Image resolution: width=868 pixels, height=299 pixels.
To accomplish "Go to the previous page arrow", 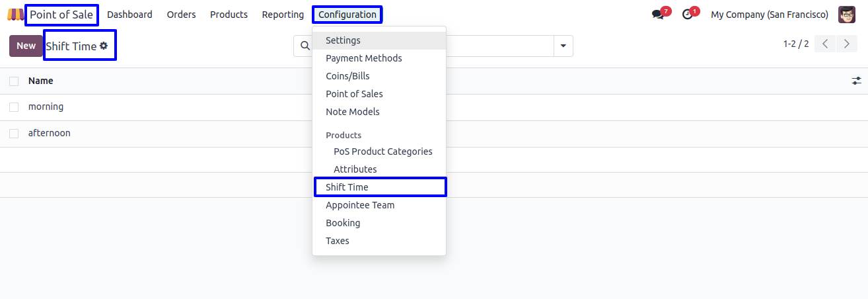I will [825, 44].
